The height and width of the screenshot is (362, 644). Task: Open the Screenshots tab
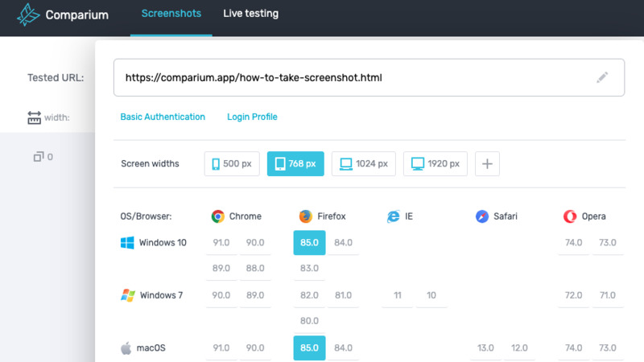pyautogui.click(x=171, y=14)
